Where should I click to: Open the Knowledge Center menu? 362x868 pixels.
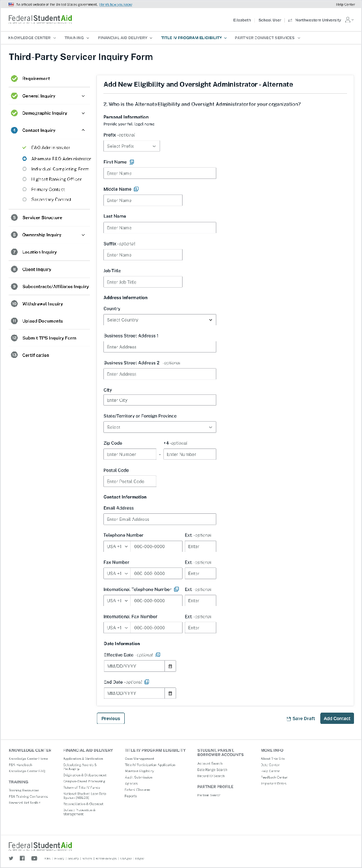point(32,38)
